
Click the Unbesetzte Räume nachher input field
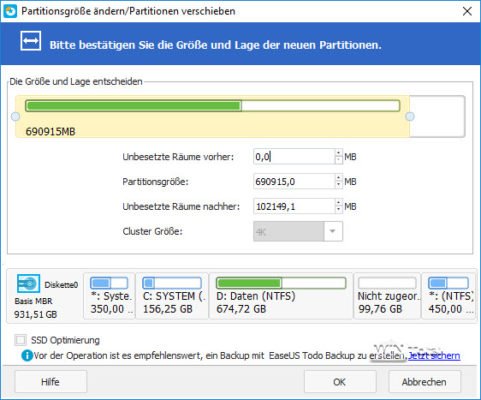[x=294, y=206]
